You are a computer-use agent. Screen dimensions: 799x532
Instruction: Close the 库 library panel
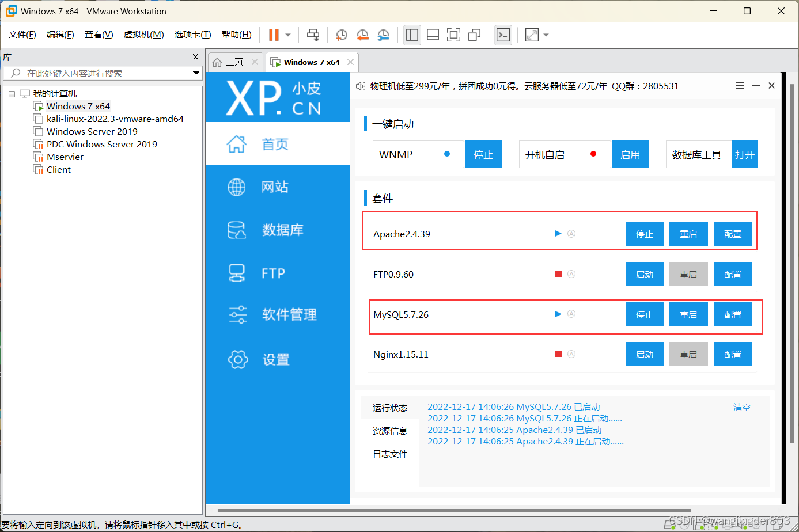click(195, 57)
